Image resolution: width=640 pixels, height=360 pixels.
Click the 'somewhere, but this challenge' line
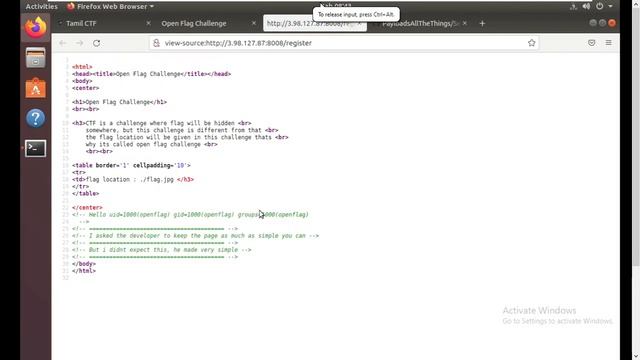(182, 130)
